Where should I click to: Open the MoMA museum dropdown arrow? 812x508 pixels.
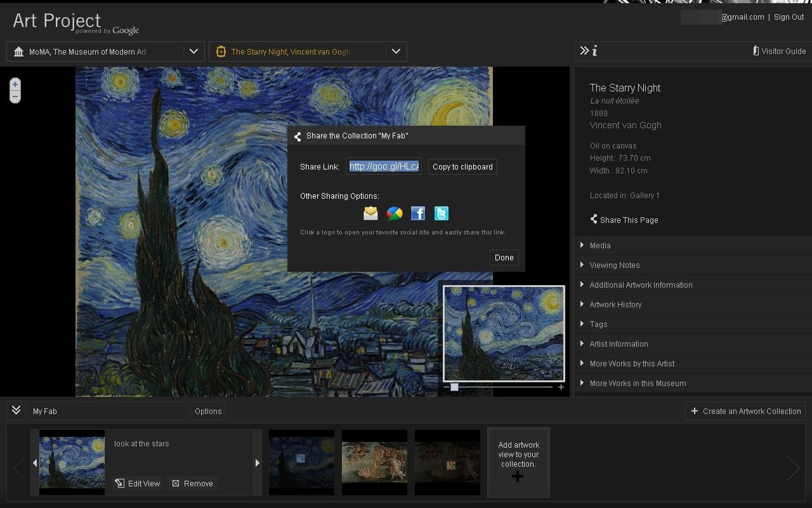(194, 51)
